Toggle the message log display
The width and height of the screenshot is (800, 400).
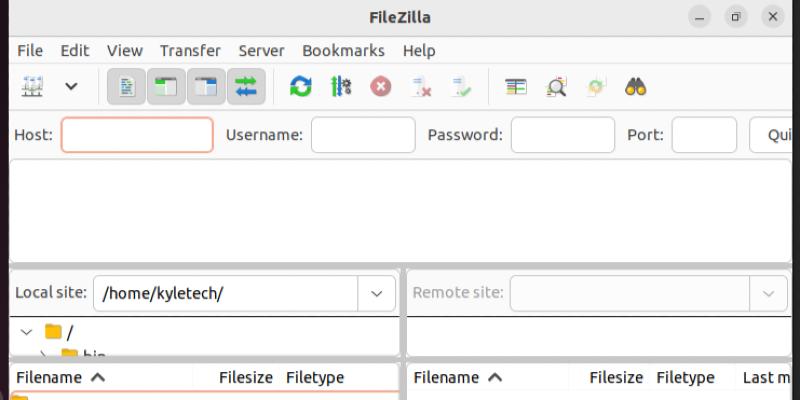[127, 87]
